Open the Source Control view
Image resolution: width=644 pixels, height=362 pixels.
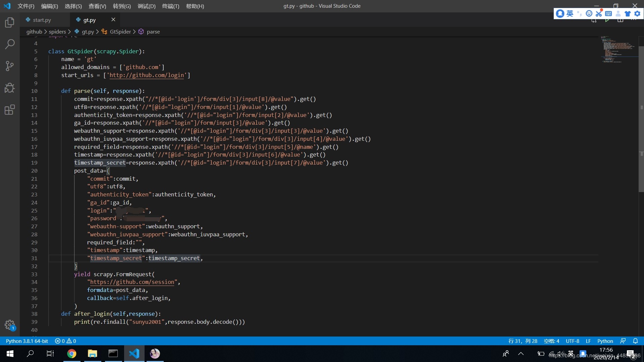tap(10, 66)
